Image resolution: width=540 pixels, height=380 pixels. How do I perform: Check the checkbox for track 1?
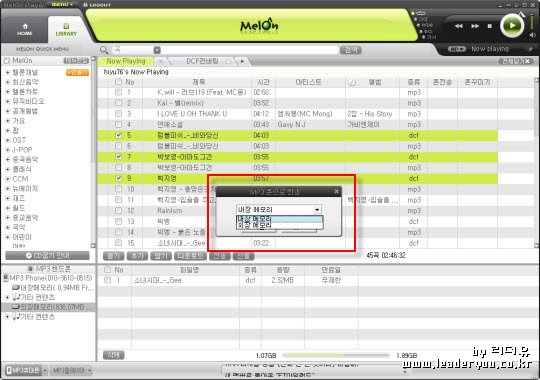click(118, 92)
